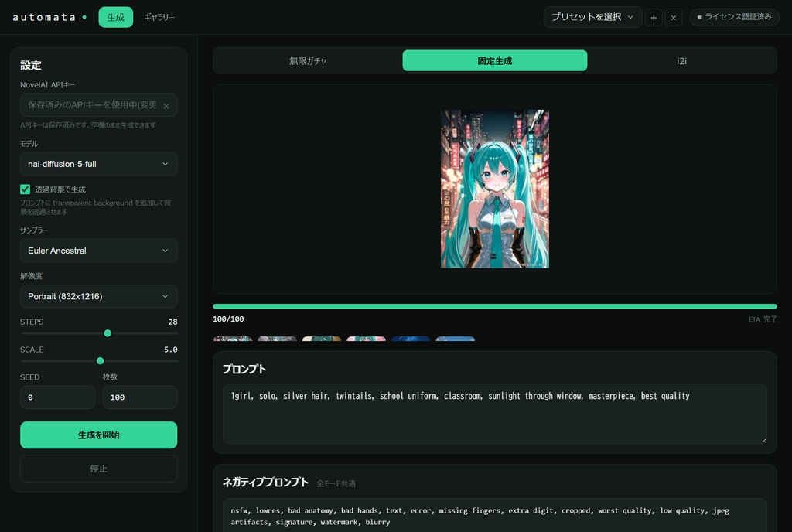Switch to the 生成 tab

coord(116,17)
